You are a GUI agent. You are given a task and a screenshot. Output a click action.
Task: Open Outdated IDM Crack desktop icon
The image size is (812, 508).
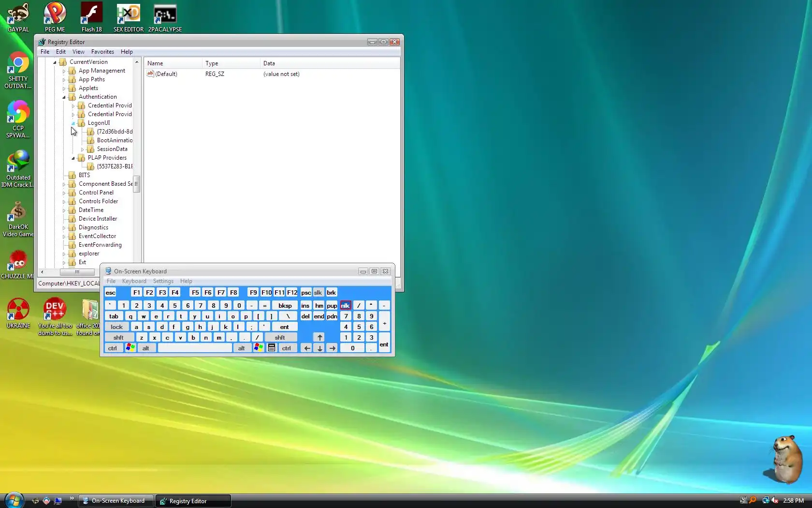click(18, 169)
